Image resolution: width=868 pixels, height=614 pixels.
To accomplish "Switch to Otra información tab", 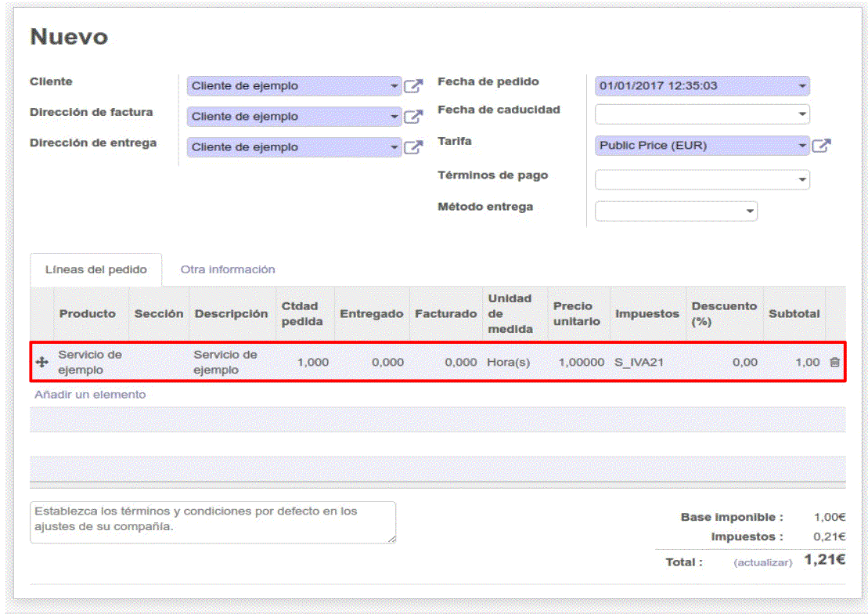I will [x=228, y=269].
